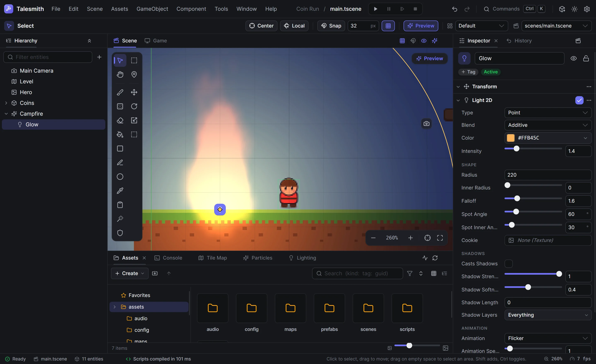Click the Pin marker tool

(x=134, y=74)
